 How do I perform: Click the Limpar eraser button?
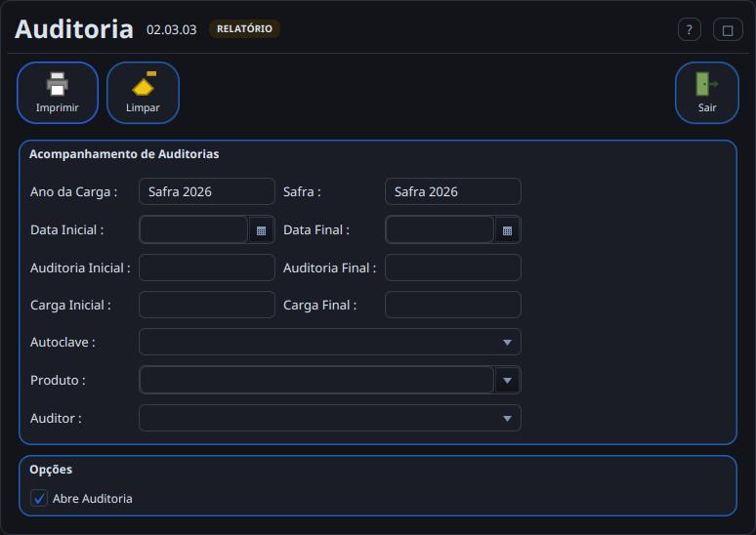(143, 93)
